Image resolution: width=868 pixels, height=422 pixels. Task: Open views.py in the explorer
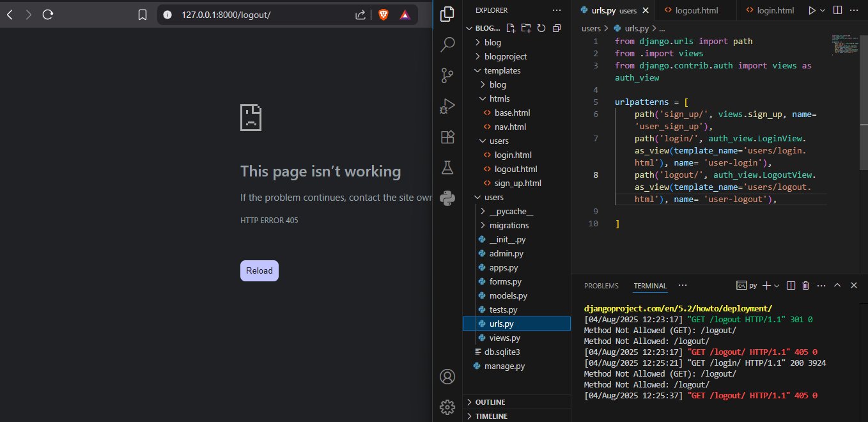[x=504, y=338]
